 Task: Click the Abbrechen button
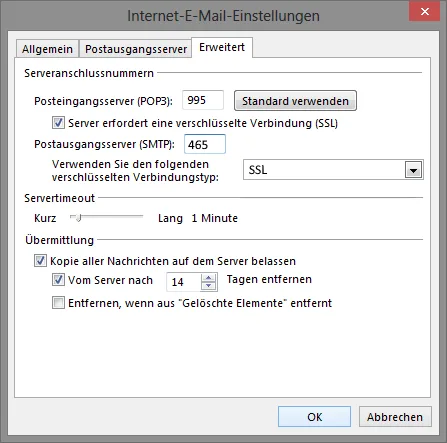click(395, 416)
